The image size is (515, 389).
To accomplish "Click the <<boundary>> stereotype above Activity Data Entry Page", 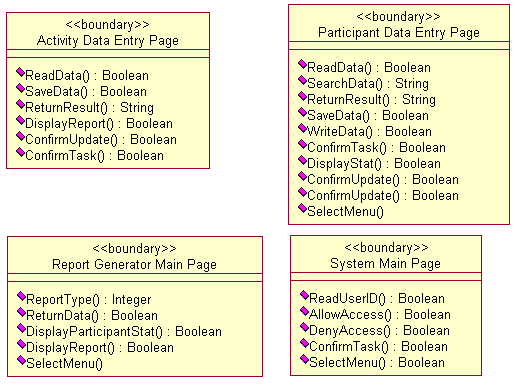I will click(108, 25).
